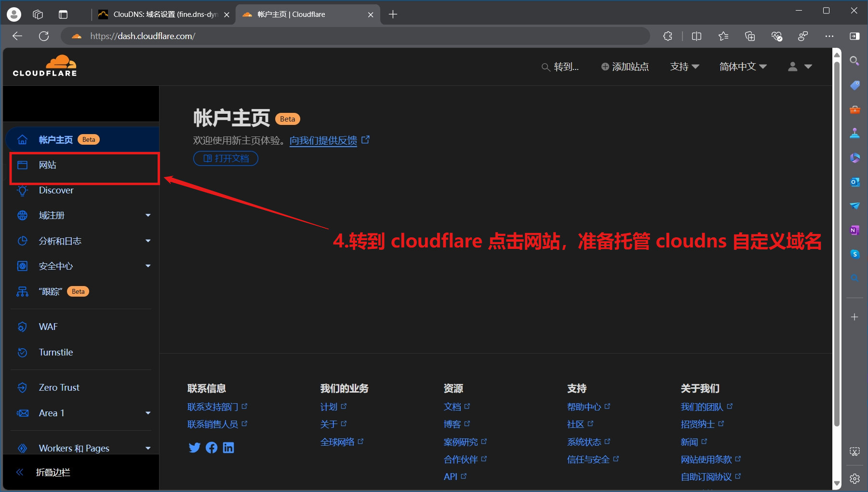
Task: Click the 打开文档 button
Action: pos(226,158)
